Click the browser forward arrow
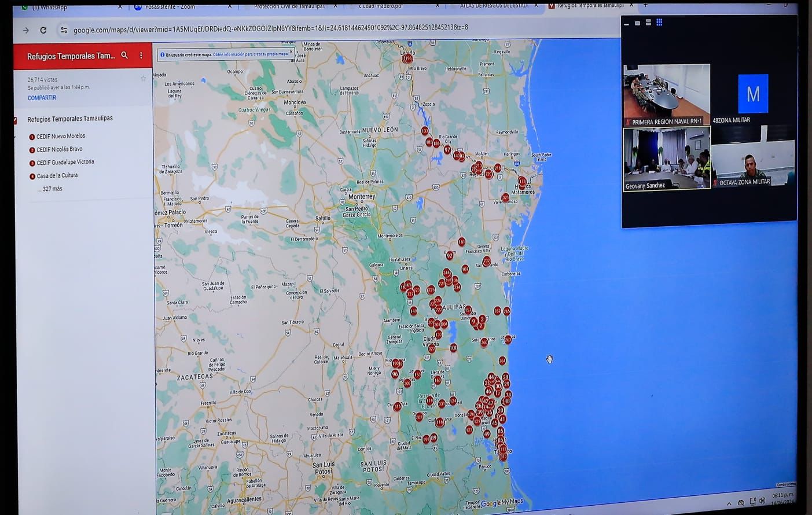 coord(25,30)
